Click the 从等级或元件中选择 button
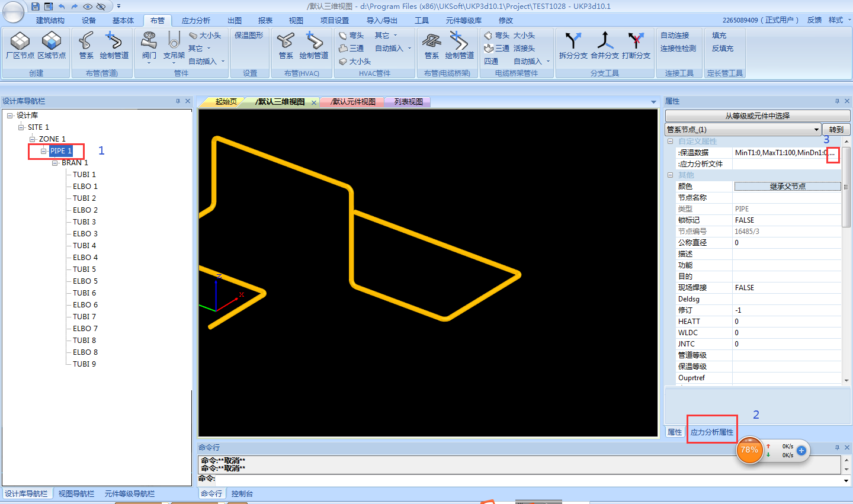This screenshot has width=853, height=504. 758,116
